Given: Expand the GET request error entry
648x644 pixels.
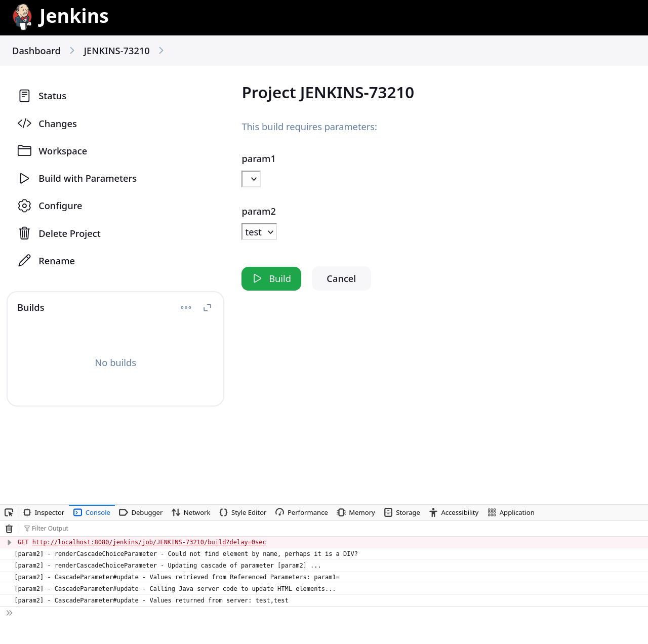Looking at the screenshot, I should click(9, 542).
